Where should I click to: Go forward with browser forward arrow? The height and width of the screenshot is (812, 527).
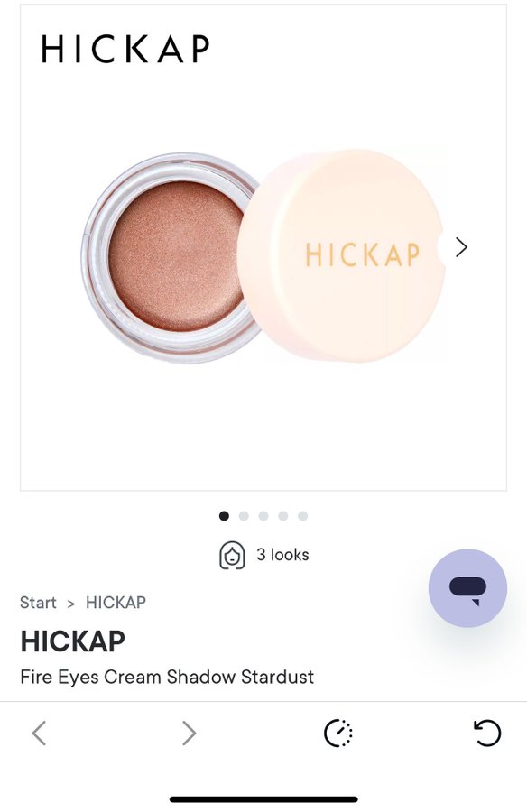190,733
